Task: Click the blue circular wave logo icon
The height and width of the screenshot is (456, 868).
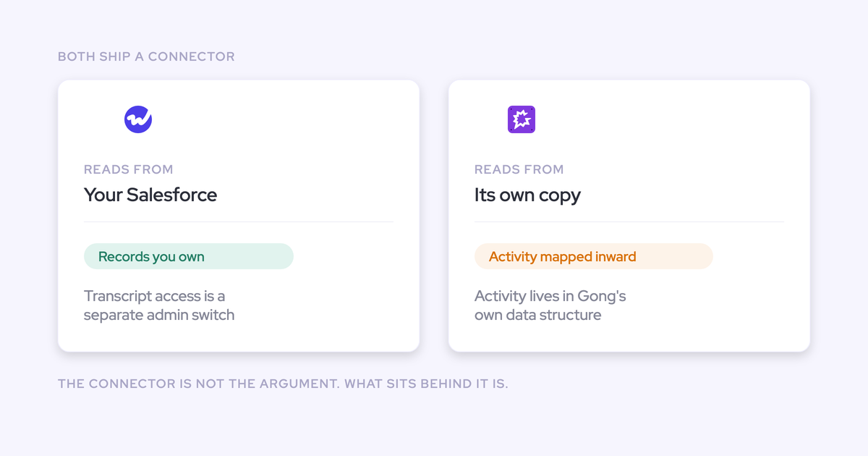Action: [x=138, y=119]
